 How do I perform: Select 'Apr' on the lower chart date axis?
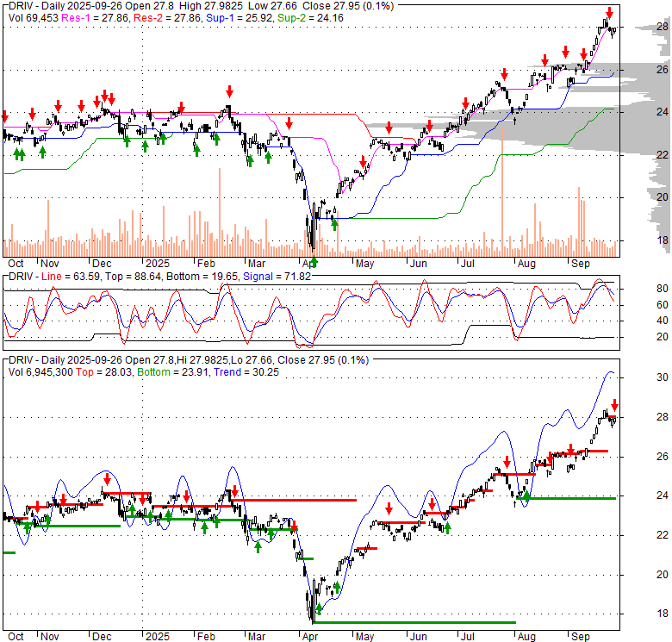coord(310,637)
